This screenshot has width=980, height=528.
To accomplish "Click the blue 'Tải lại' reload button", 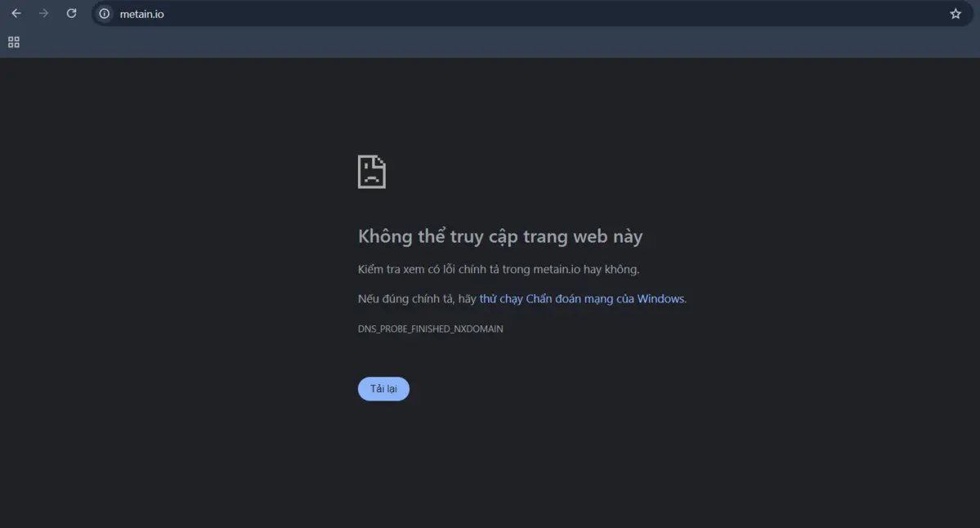I will point(384,389).
